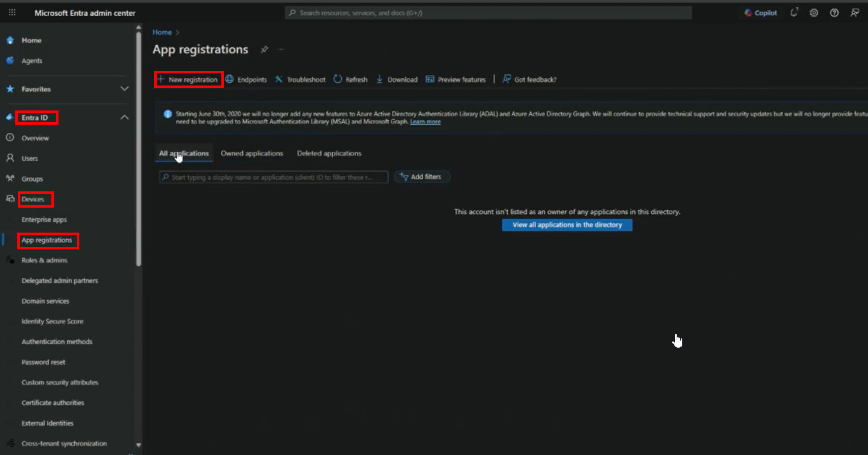868x455 pixels.
Task: Click the info icon in the banner
Action: tap(167, 114)
